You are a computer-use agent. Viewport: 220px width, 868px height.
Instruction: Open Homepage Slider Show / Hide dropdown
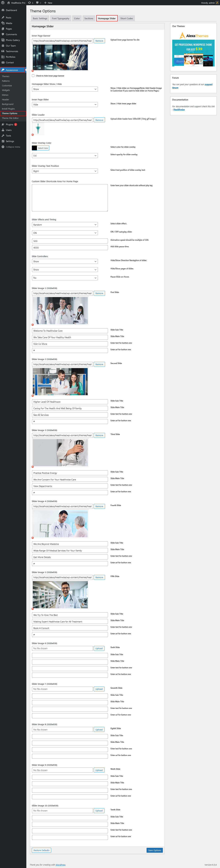[x=65, y=89]
